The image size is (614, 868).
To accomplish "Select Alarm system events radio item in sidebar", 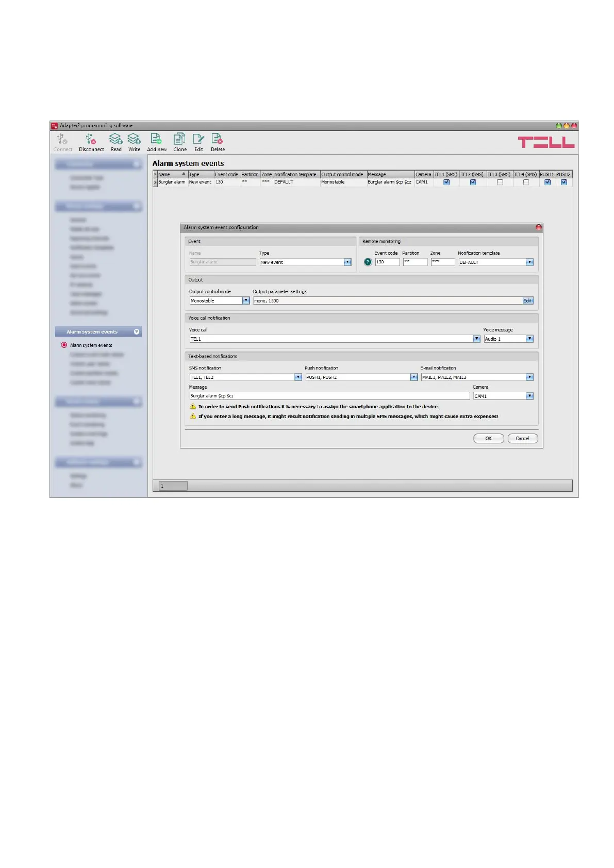I will click(x=64, y=345).
